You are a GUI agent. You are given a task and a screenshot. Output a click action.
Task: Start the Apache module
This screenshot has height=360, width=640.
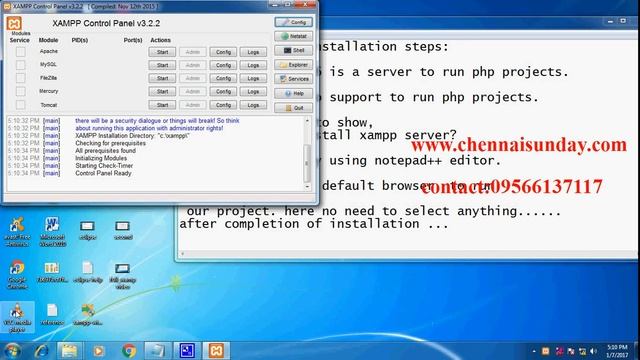click(162, 52)
